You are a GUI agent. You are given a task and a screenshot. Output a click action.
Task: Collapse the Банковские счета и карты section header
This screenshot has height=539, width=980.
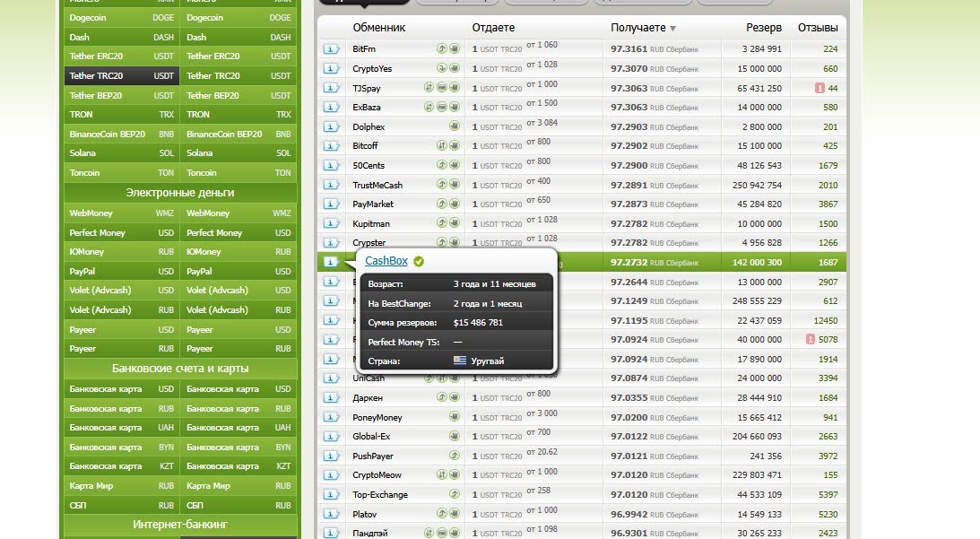pos(180,369)
